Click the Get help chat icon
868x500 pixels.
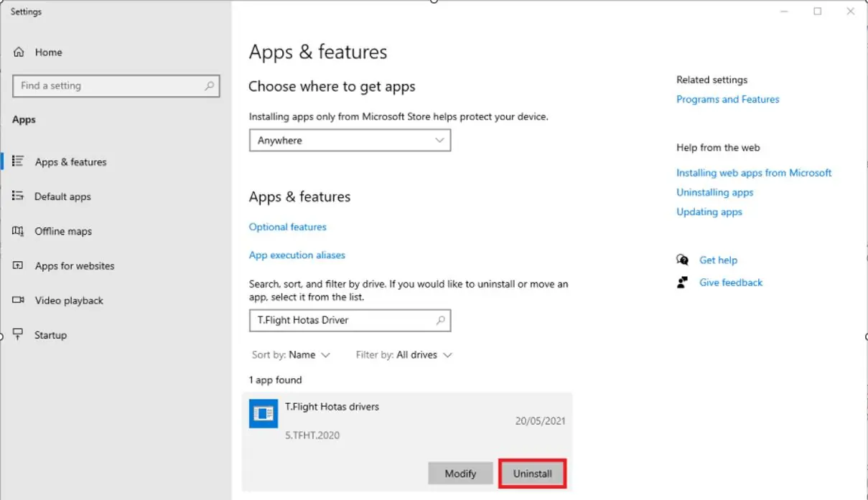(x=682, y=260)
